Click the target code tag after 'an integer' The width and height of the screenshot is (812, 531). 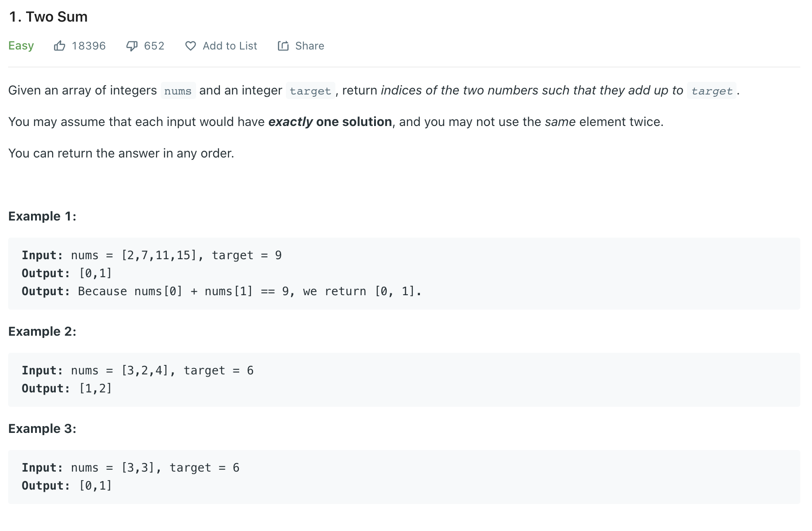pos(310,91)
